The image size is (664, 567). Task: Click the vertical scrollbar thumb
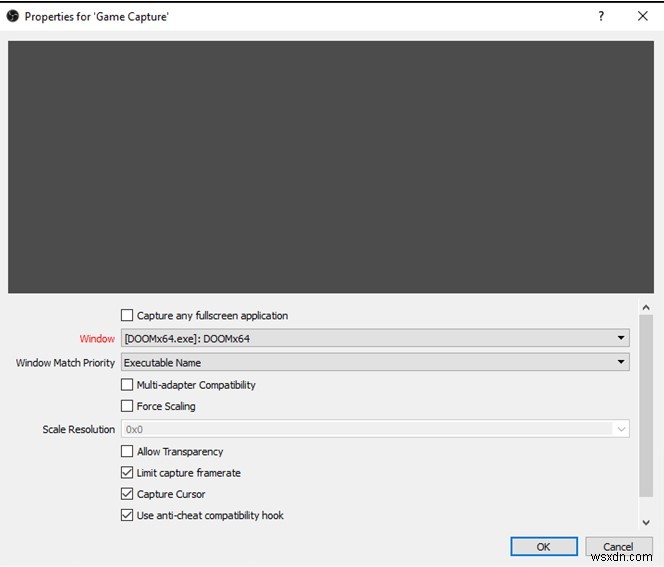point(646,406)
